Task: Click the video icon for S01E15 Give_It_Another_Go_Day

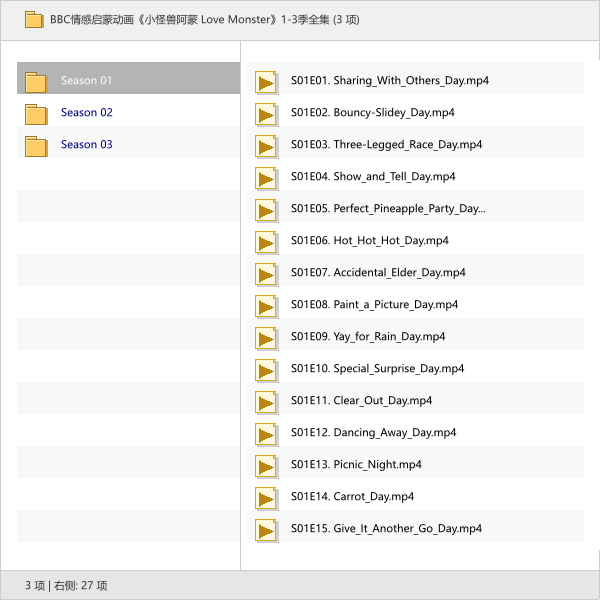Action: (x=266, y=529)
